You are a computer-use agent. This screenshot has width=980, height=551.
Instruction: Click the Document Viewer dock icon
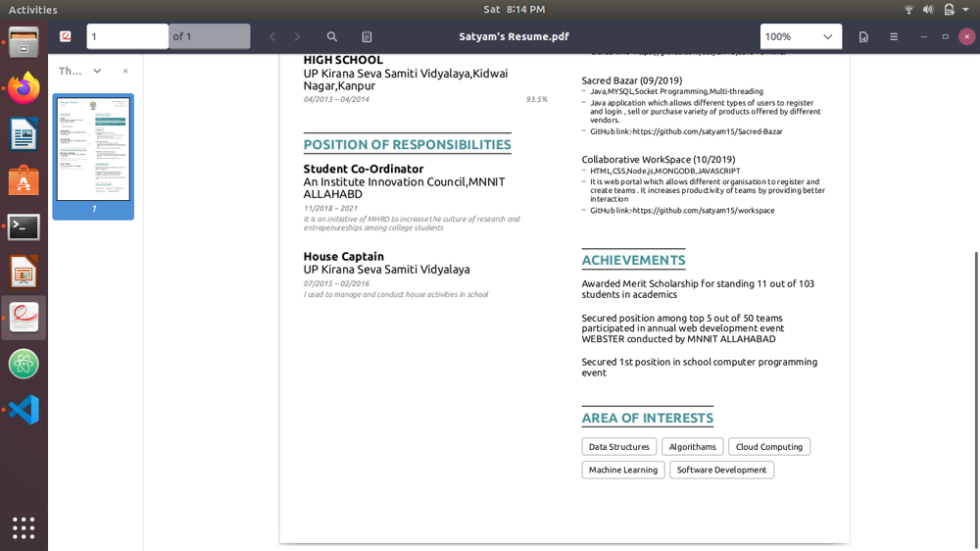[x=24, y=318]
